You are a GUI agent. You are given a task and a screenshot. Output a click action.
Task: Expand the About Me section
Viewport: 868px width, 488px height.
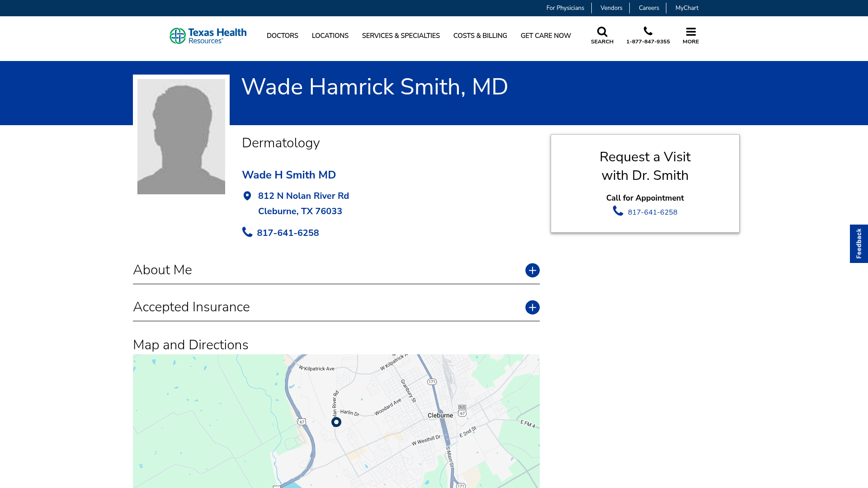click(533, 270)
